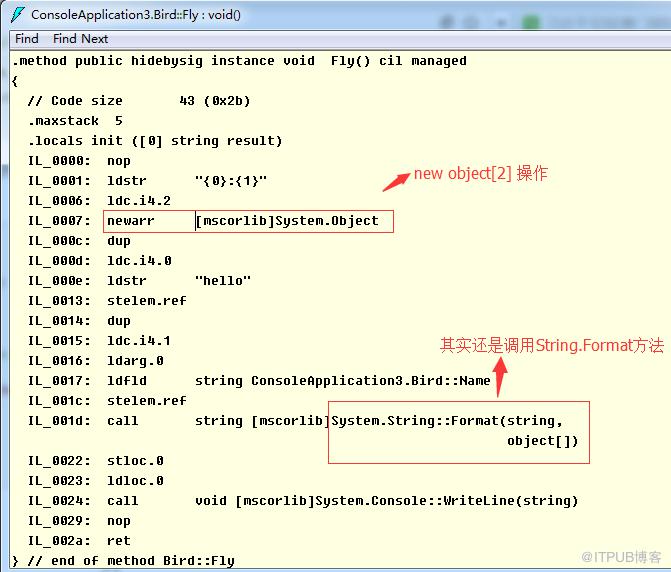The height and width of the screenshot is (572, 671).
Task: Click [mscorlib]System.Object operand text
Action: tap(288, 221)
